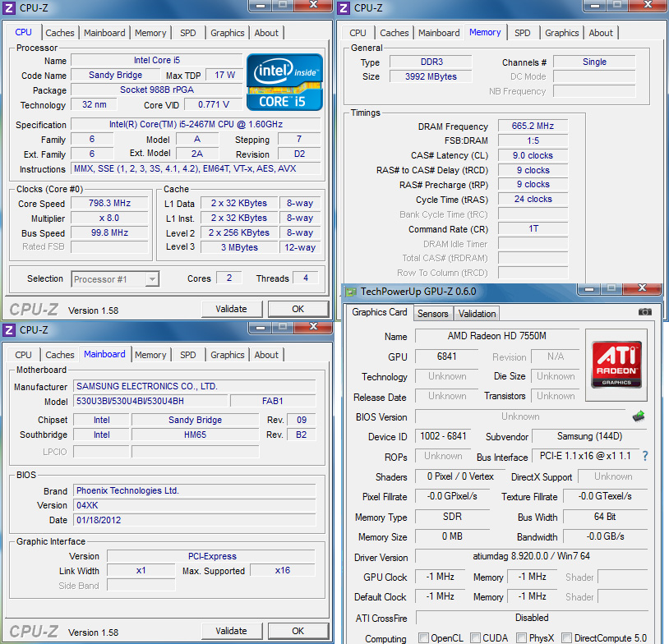Click the BIOS save chip icon in GPU-Z
This screenshot has height=644, width=669.
click(639, 416)
